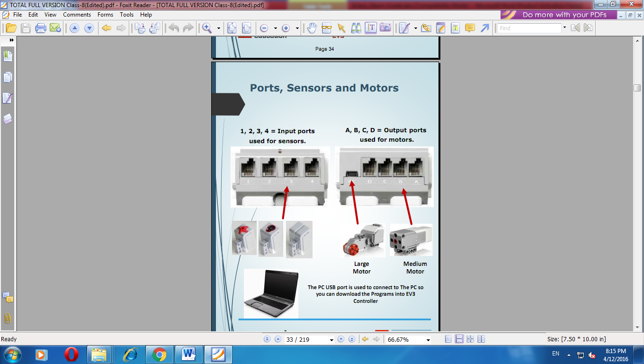Open the binoculars search tool
Image resolution: width=644 pixels, height=364 pixels.
[x=356, y=28]
